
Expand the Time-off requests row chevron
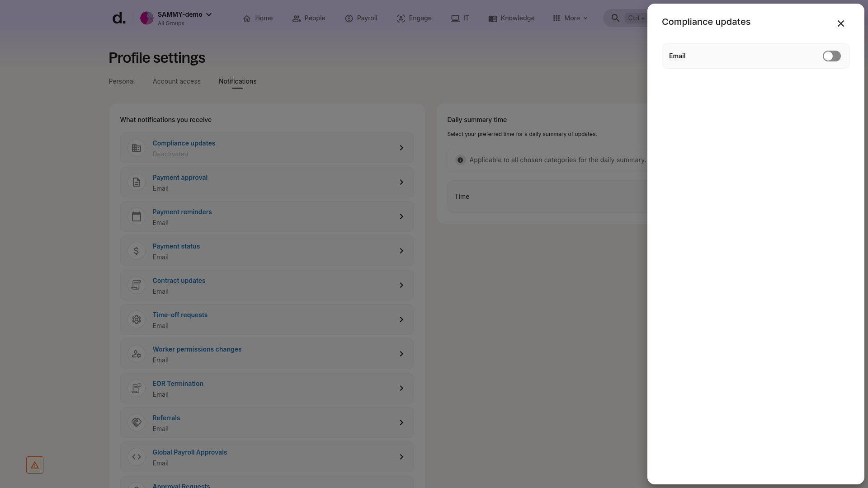(x=401, y=319)
